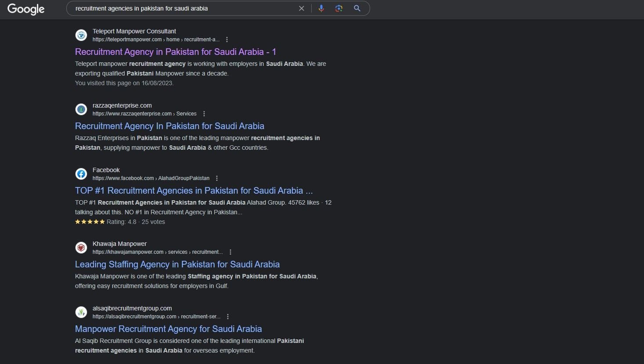Open 'Recruitment Agency in Pakistan for Saudi Arabia - 1'
Image resolution: width=644 pixels, height=364 pixels.
[x=176, y=52]
